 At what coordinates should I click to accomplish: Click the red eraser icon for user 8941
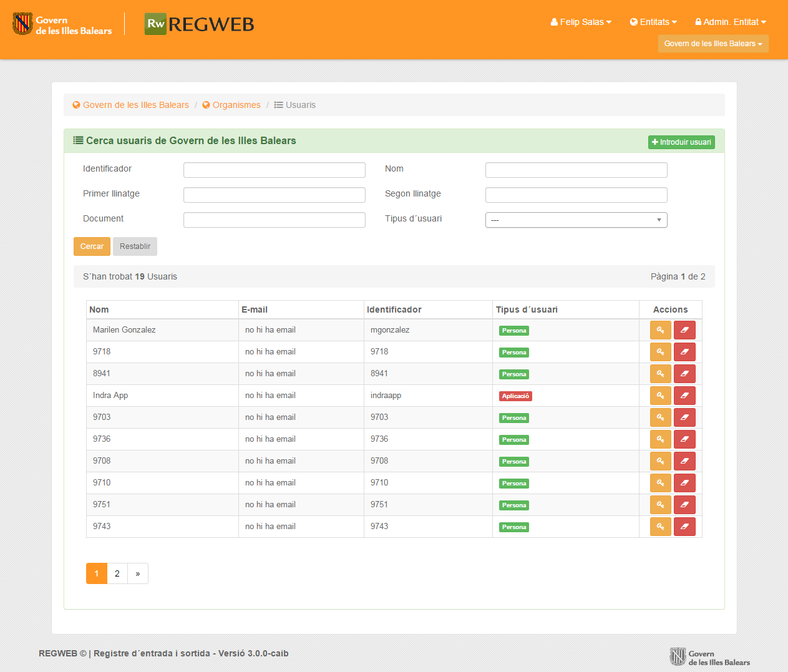click(x=684, y=374)
